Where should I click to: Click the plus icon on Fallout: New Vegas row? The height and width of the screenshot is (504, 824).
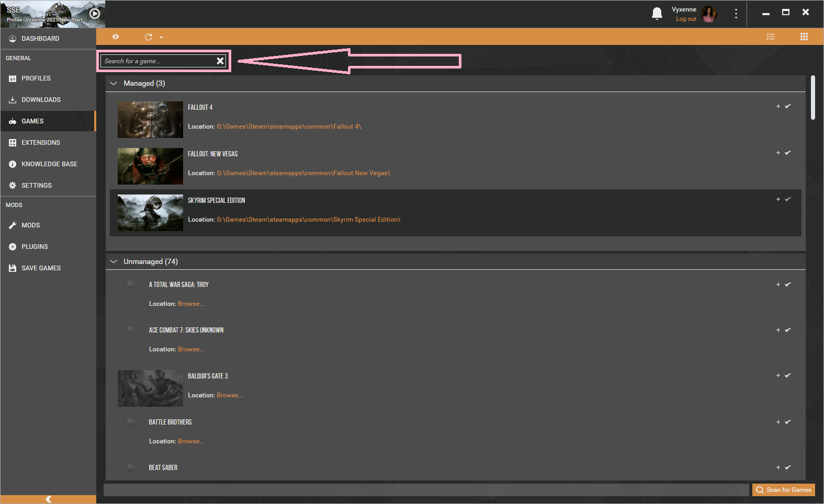(778, 153)
